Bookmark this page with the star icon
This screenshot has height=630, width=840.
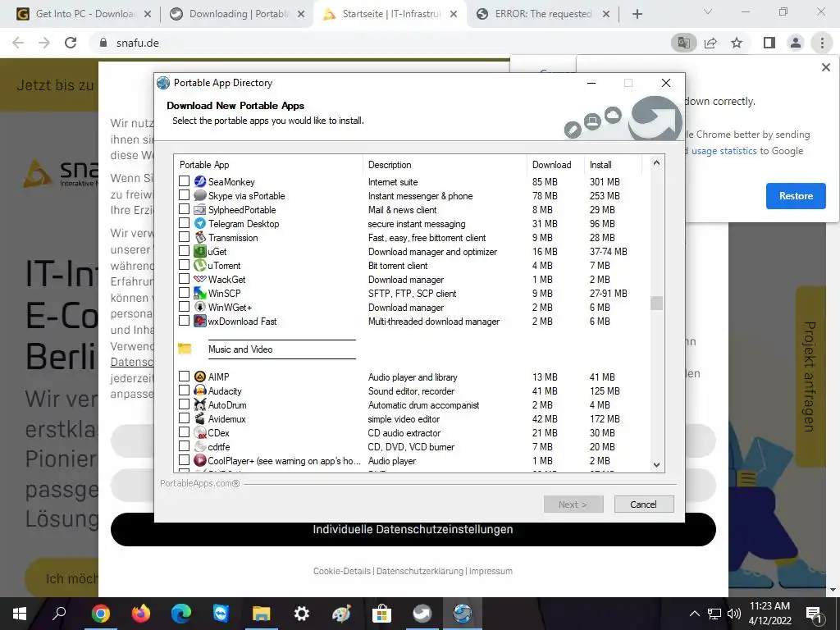pyautogui.click(x=737, y=43)
